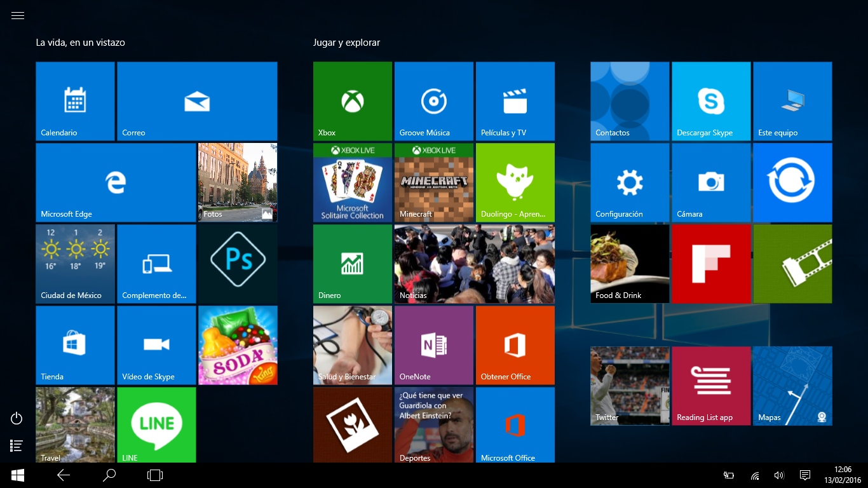Image resolution: width=868 pixels, height=488 pixels.
Task: Open Task View in taskbar
Action: [x=155, y=475]
